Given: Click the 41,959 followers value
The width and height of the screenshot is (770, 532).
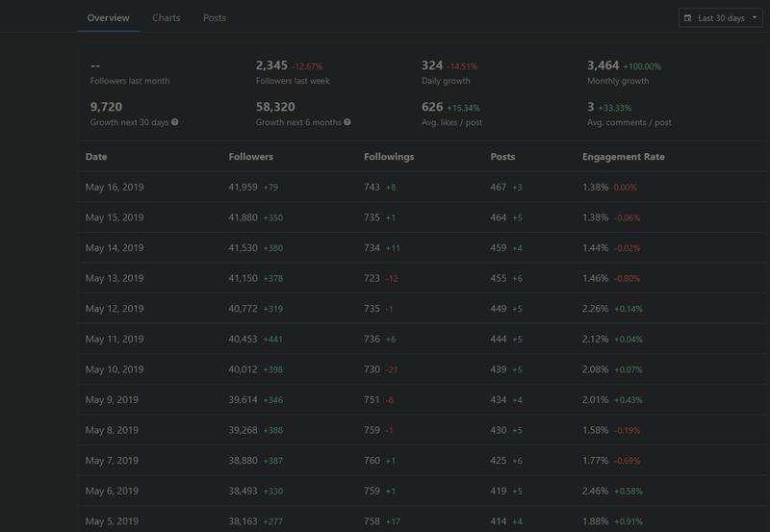Looking at the screenshot, I should (244, 188).
